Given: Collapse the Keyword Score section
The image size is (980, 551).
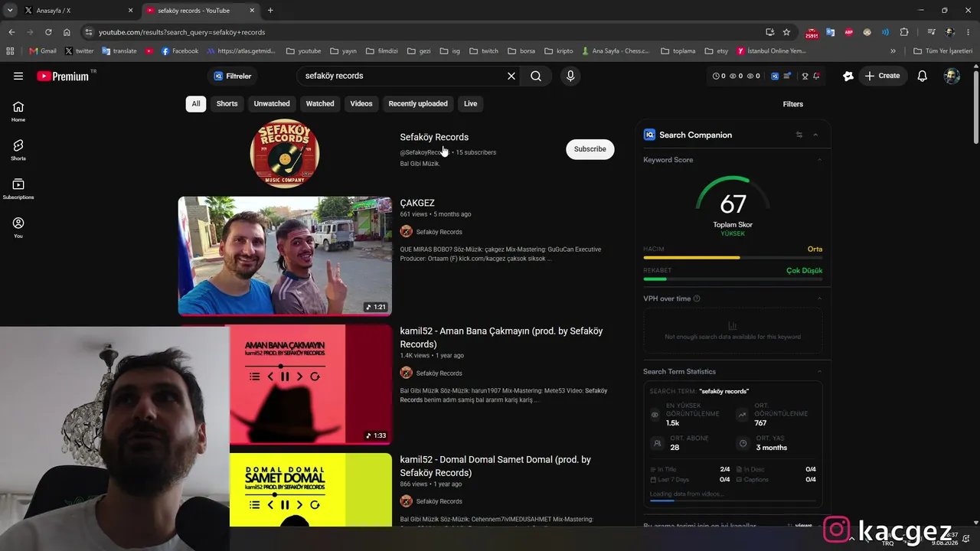Looking at the screenshot, I should point(819,160).
